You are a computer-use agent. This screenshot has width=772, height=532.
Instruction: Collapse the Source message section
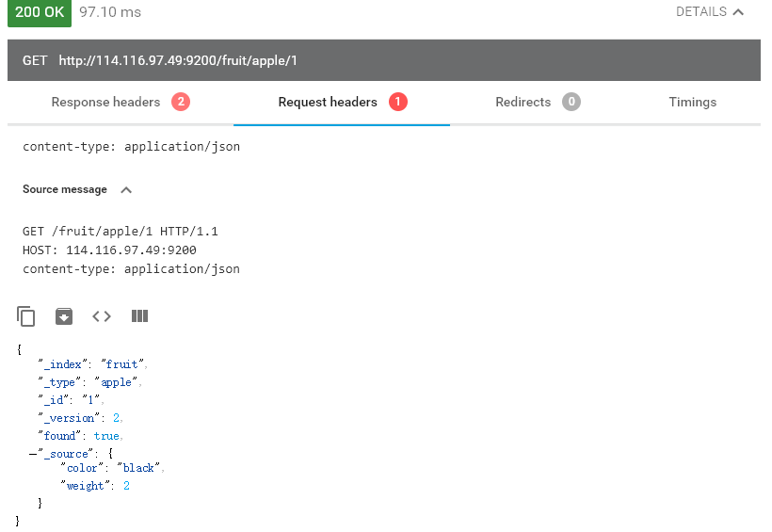(x=126, y=190)
